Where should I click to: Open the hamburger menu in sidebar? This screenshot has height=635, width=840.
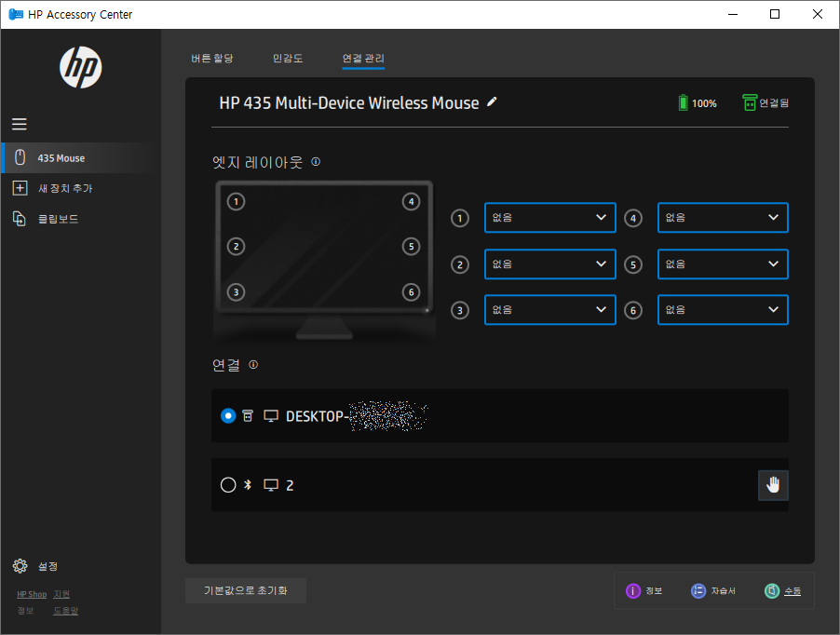[20, 124]
